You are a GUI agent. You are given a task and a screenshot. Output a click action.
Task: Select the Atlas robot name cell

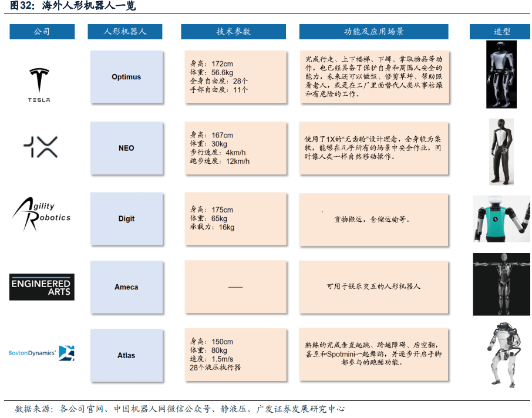coord(126,355)
